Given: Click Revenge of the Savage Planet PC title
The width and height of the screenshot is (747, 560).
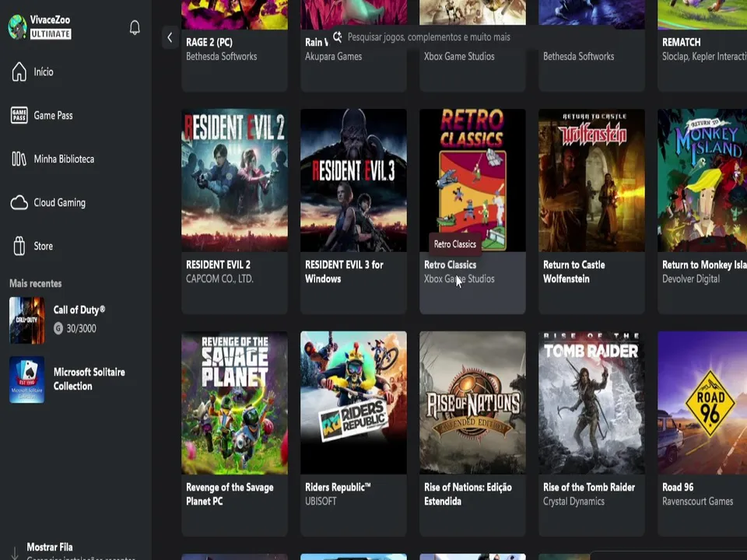Looking at the screenshot, I should (230, 495).
